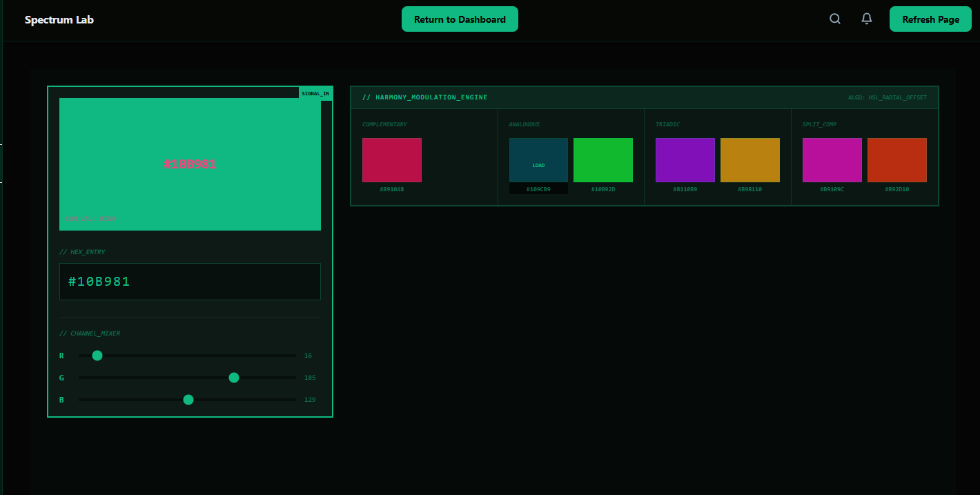Load the analogous swatch #109CB9
This screenshot has height=495, width=980.
click(538, 160)
